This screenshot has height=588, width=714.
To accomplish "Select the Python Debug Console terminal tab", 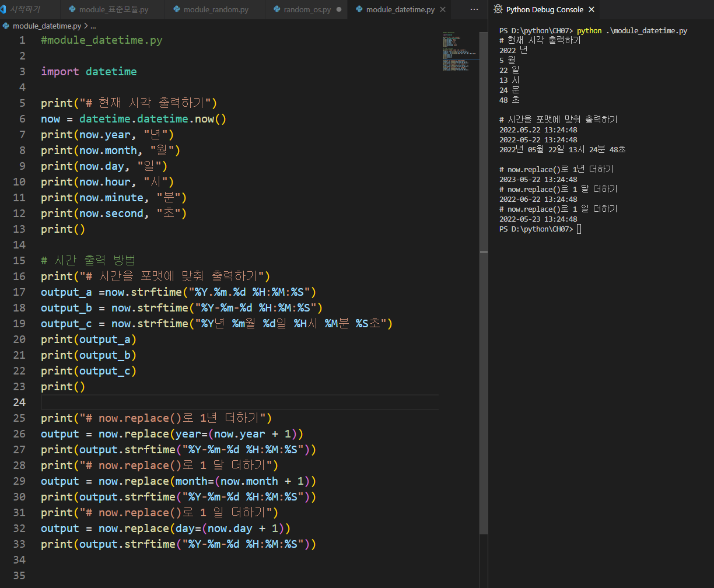I will 544,10.
